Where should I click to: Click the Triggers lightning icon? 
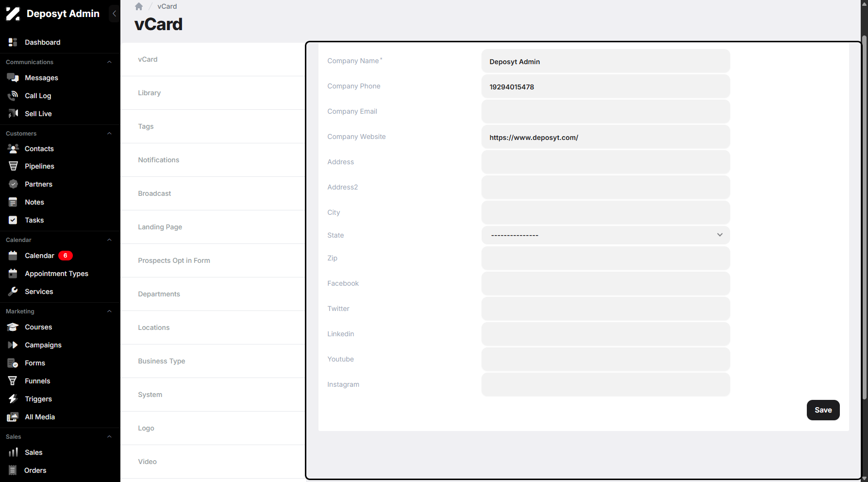point(13,399)
